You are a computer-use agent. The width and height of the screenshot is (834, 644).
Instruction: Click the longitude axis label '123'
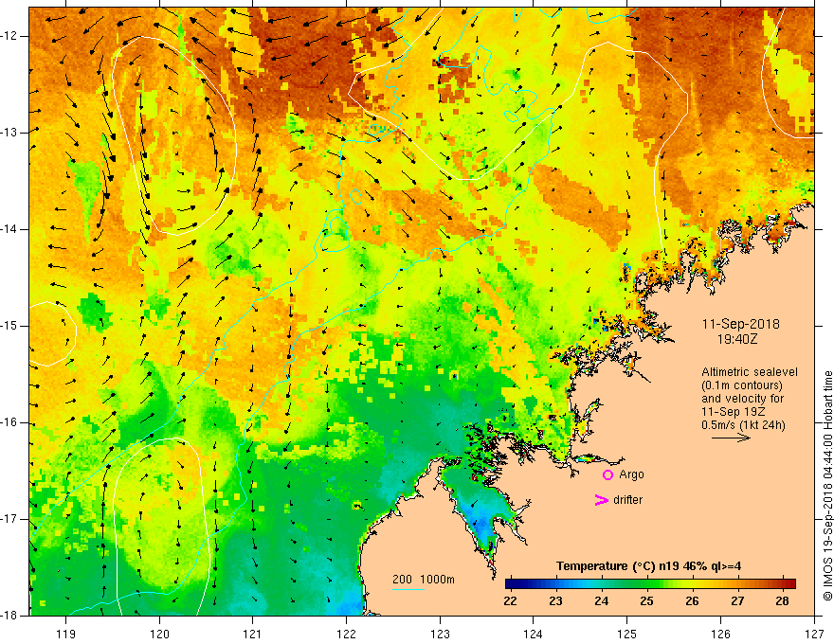tap(440, 634)
